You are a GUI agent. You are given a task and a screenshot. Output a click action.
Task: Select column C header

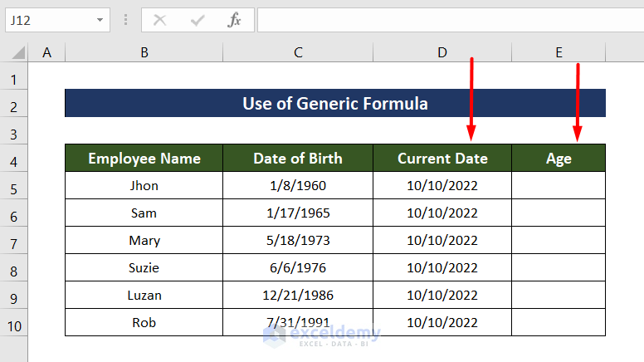pyautogui.click(x=298, y=52)
